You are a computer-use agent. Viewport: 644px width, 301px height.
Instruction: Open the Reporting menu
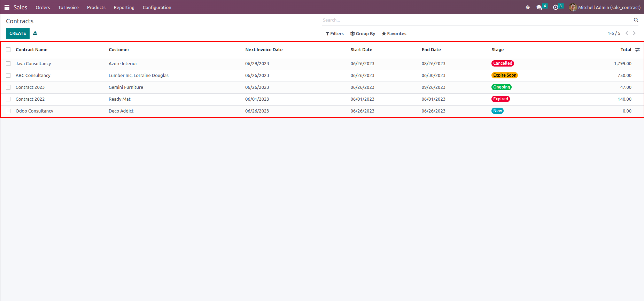pos(124,7)
